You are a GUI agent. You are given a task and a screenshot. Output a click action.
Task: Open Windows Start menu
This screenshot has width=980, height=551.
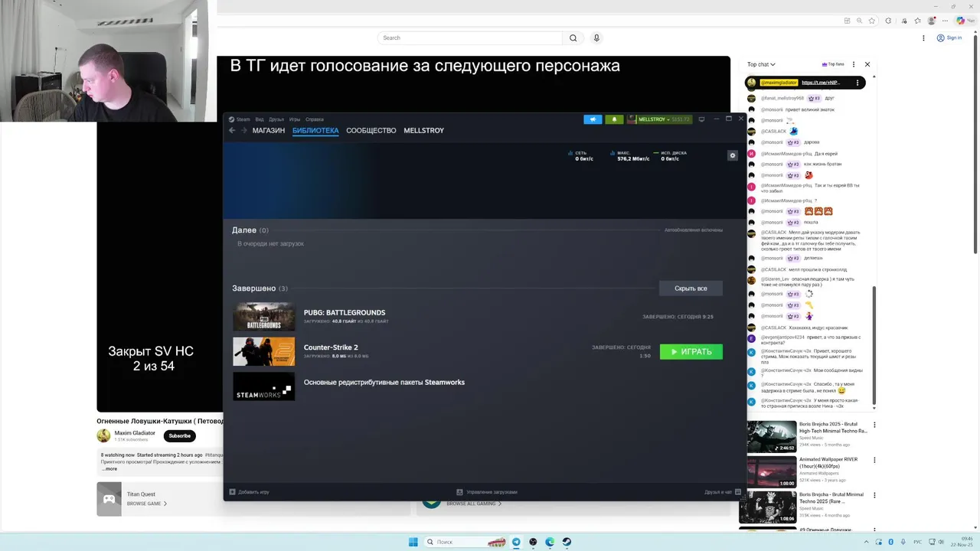point(413,542)
